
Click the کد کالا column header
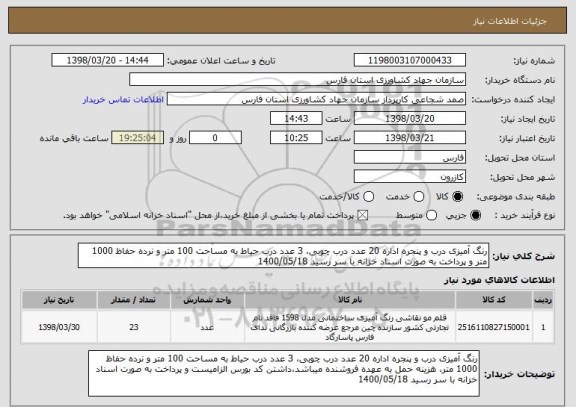point(494,300)
